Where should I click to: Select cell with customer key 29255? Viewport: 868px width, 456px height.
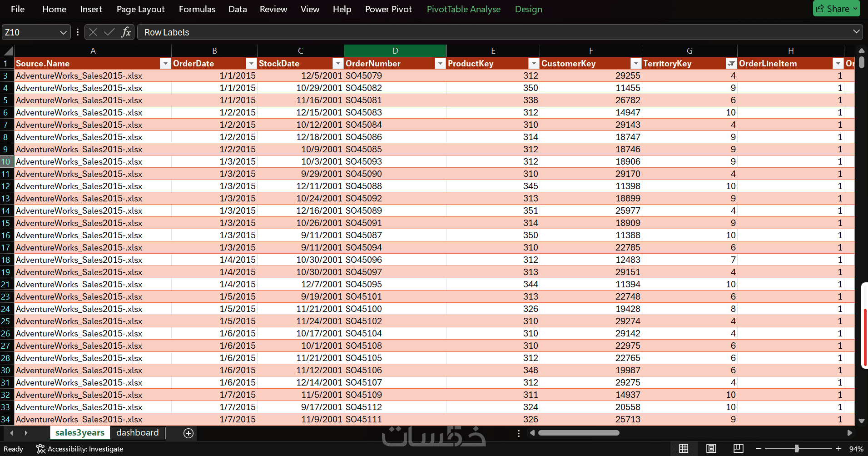point(590,75)
